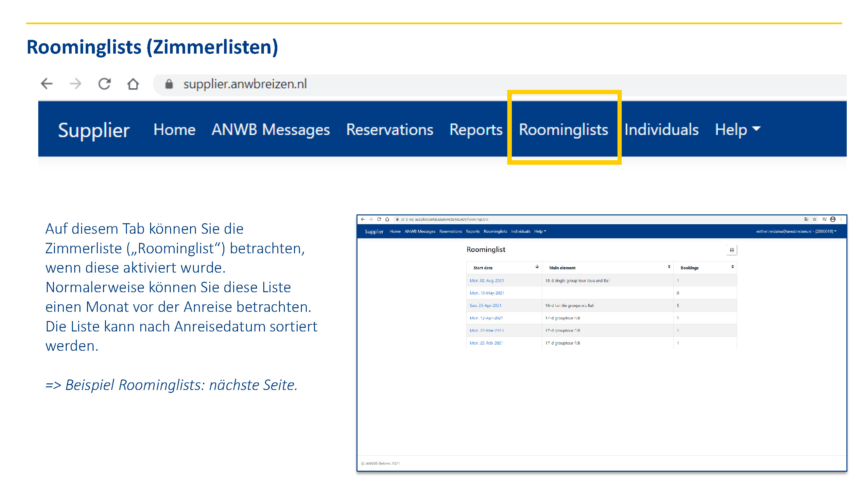
Task: Click small Supplier brand in screenshot
Action: tap(374, 231)
